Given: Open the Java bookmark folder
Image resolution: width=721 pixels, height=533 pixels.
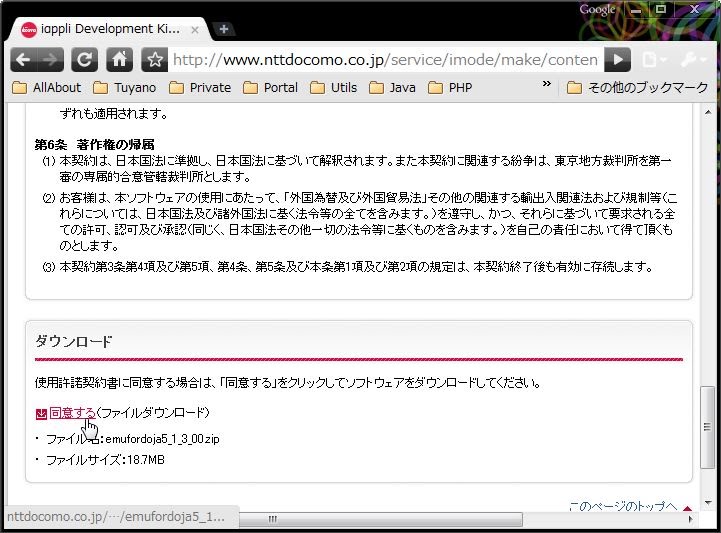Looking at the screenshot, I should pos(392,88).
